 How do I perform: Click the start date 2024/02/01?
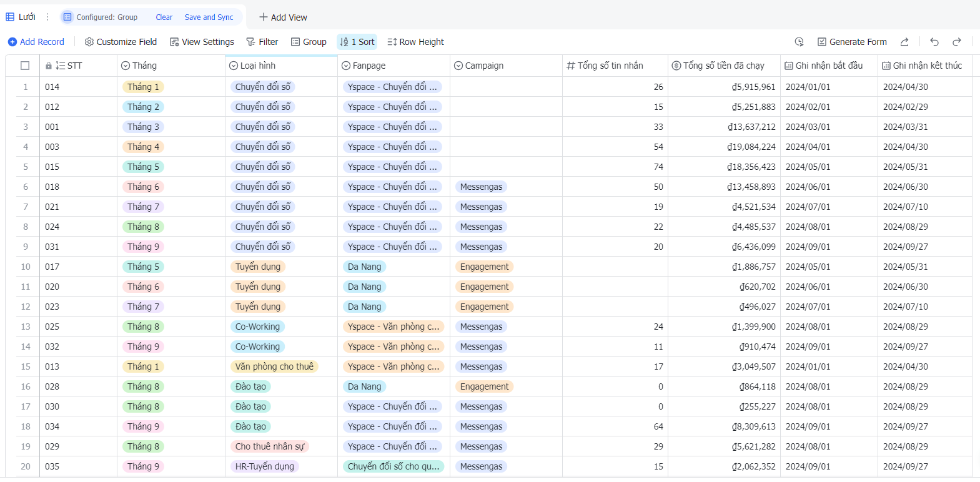click(808, 107)
